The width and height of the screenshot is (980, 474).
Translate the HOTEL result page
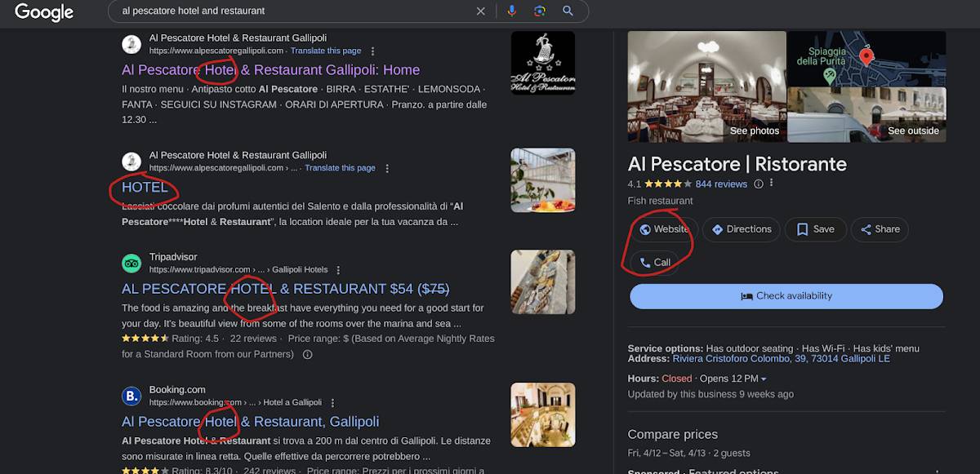click(340, 169)
